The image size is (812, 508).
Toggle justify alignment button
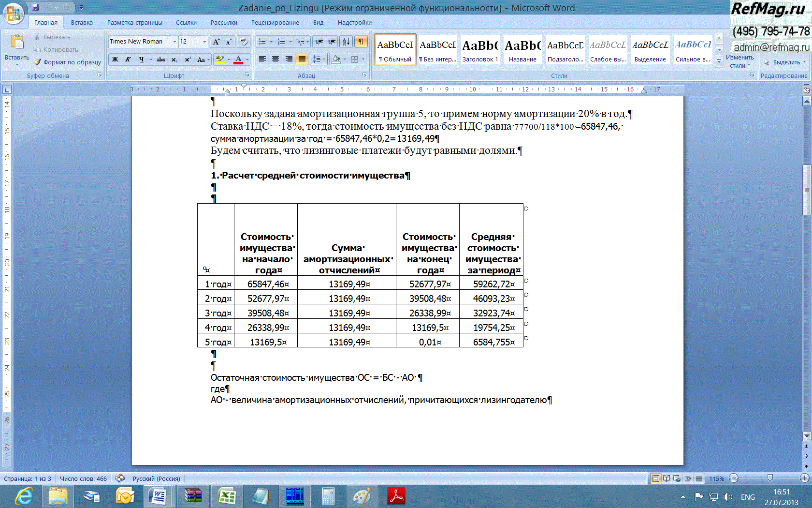302,59
